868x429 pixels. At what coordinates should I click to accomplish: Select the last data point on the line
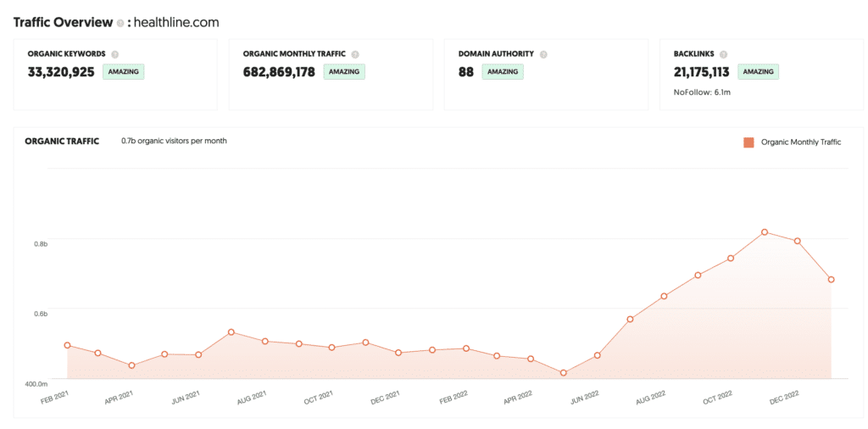(832, 279)
